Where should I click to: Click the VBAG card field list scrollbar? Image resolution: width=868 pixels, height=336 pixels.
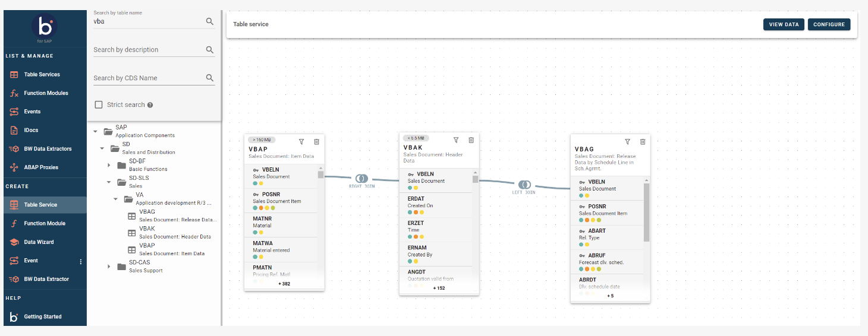(x=646, y=213)
